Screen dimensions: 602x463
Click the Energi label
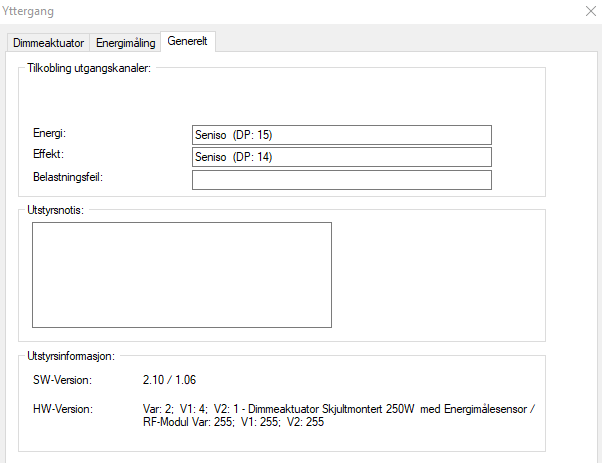pos(49,133)
